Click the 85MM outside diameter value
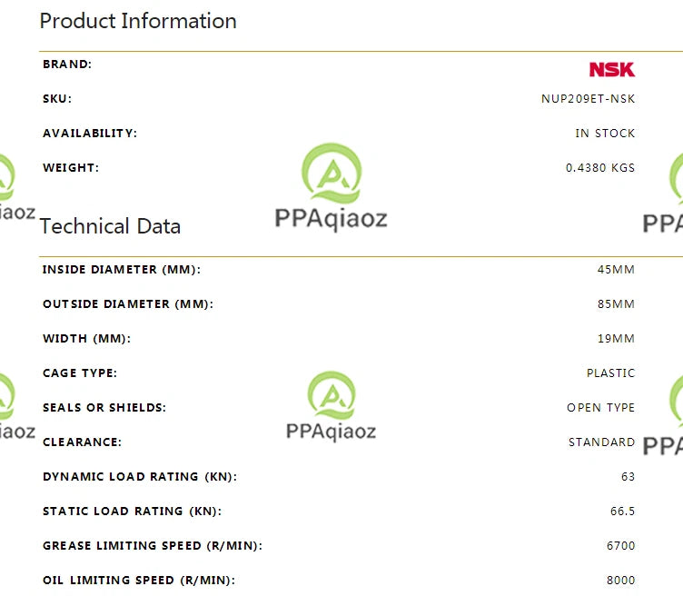Image resolution: width=683 pixels, height=616 pixels. coord(616,304)
